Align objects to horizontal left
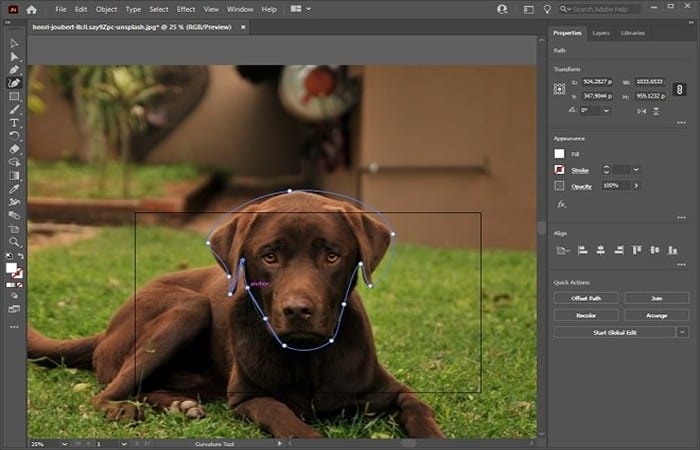 [582, 250]
